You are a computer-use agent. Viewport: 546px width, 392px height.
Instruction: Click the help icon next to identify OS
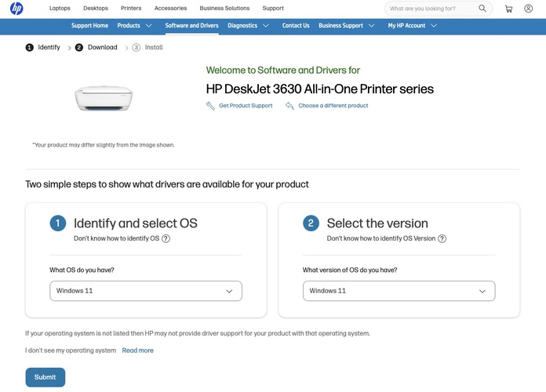point(166,238)
